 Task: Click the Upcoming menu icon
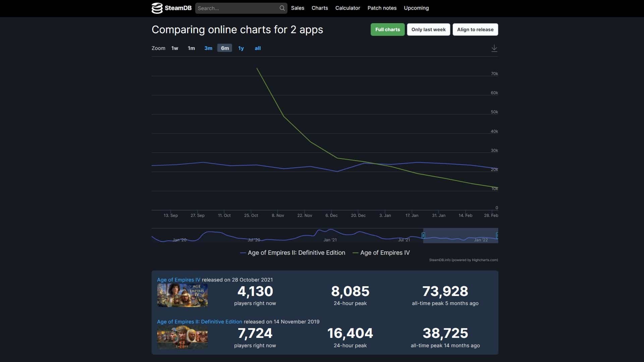click(x=416, y=8)
